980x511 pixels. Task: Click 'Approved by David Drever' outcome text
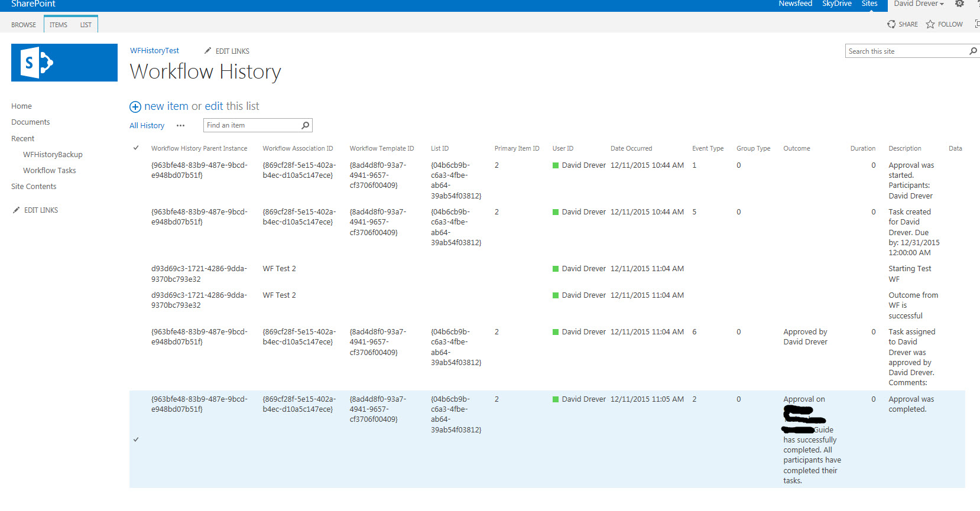pos(806,337)
